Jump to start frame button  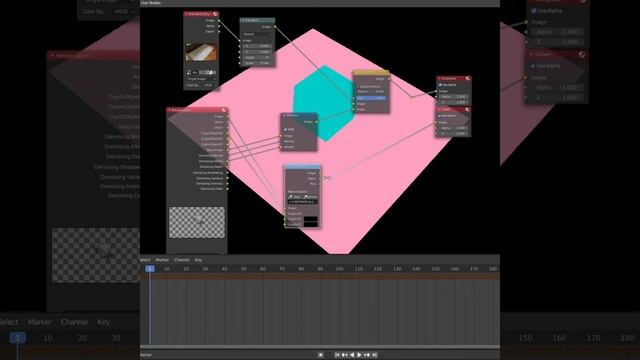[x=337, y=355]
